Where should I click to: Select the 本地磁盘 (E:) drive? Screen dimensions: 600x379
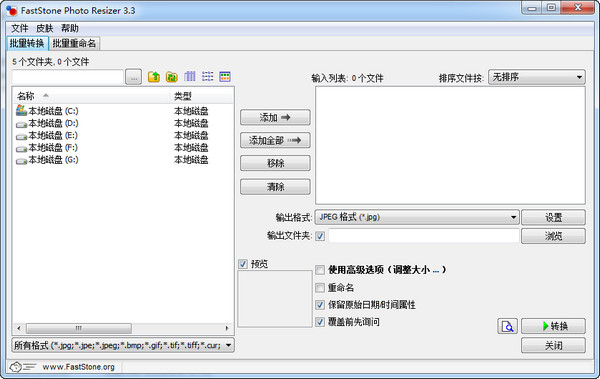[x=47, y=136]
